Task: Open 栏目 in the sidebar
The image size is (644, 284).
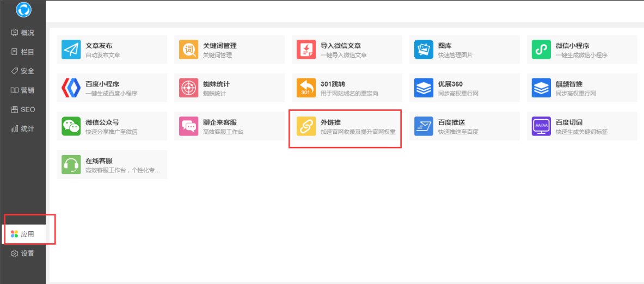Action: 23,52
